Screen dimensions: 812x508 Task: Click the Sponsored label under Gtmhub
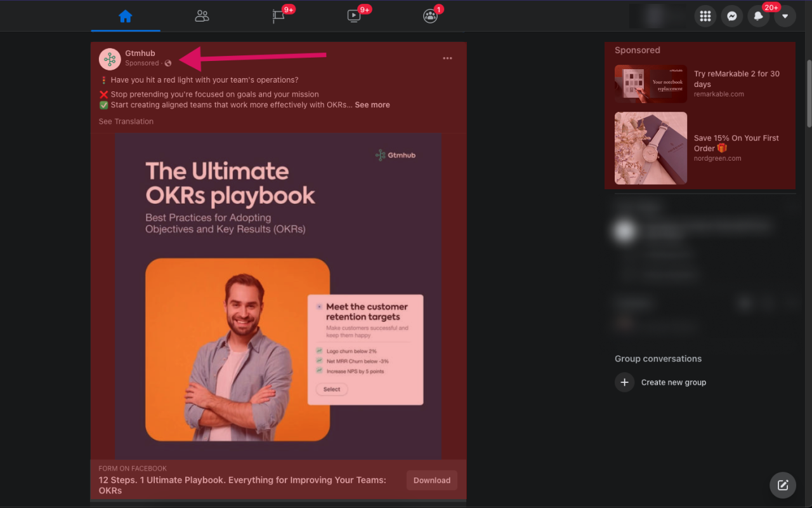142,63
